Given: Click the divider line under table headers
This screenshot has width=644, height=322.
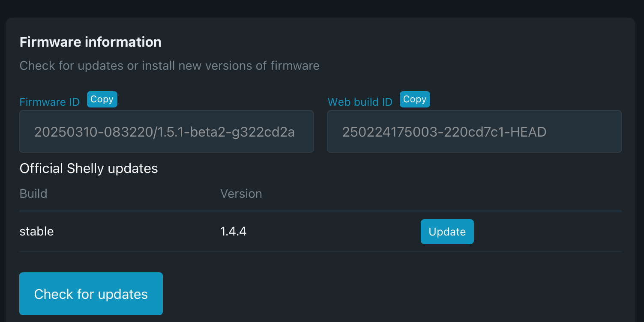Looking at the screenshot, I should point(321,211).
